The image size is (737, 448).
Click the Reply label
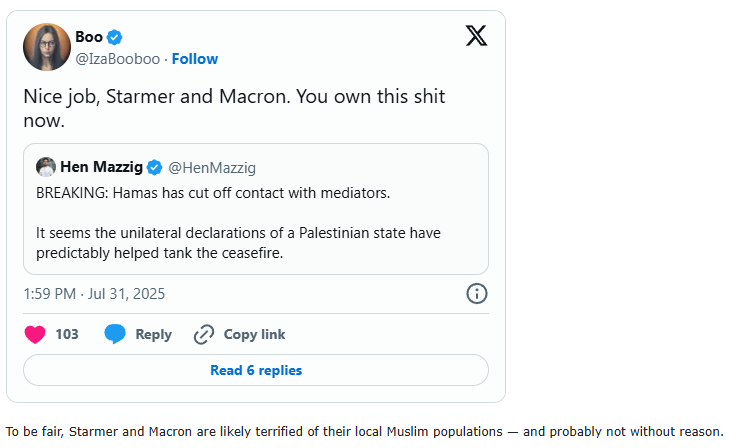(x=153, y=334)
